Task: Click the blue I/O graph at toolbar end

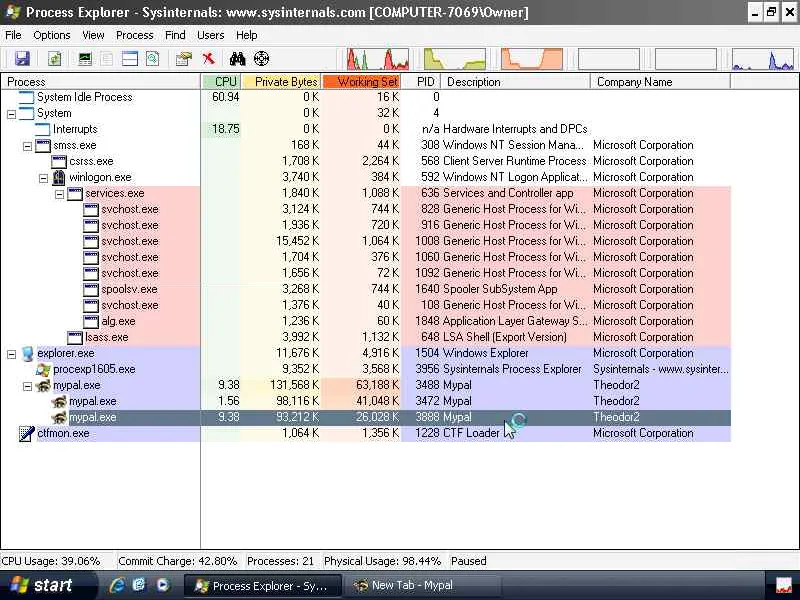Action: point(763,59)
